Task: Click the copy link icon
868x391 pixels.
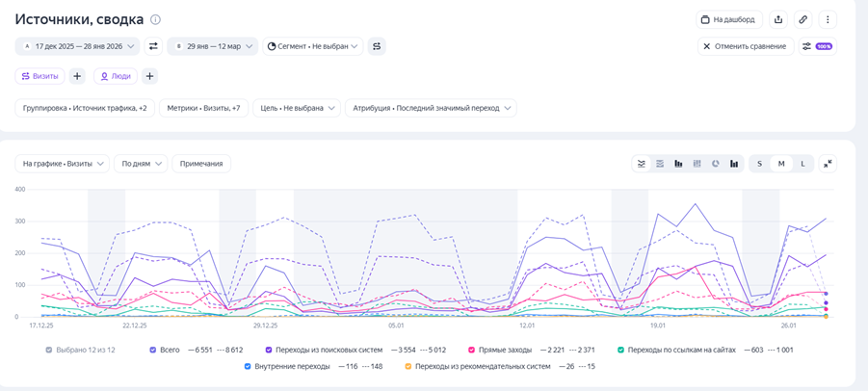Action: pos(802,19)
